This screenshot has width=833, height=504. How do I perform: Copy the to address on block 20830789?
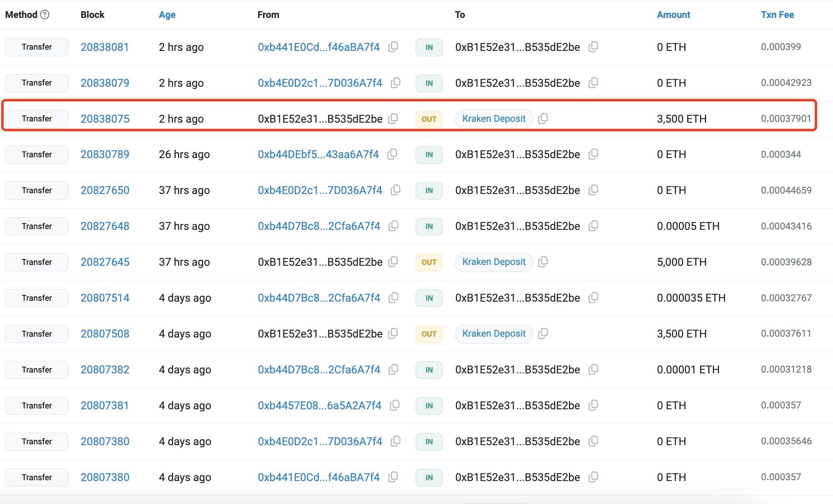tap(593, 154)
